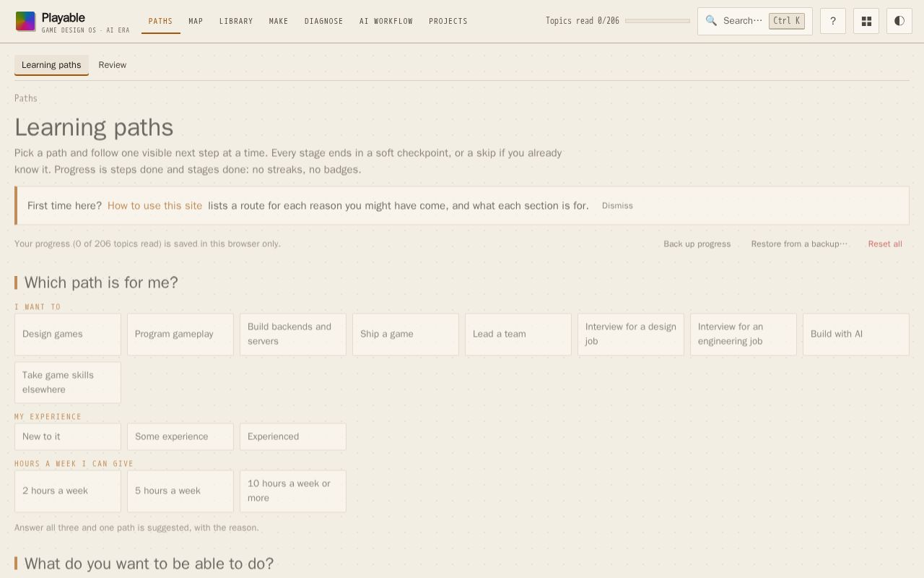Open the Projects nav item
Image resolution: width=924 pixels, height=578 pixels.
(448, 21)
